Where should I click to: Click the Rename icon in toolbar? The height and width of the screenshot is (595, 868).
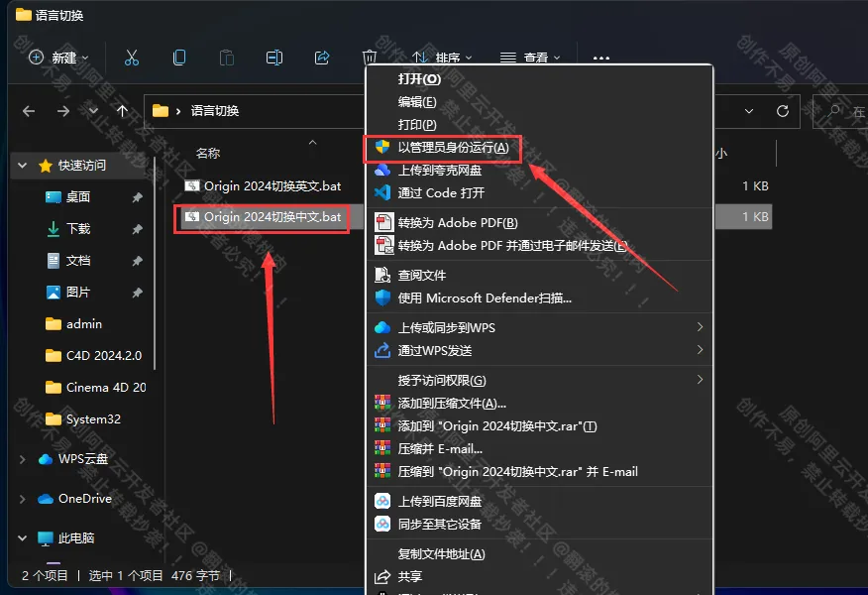point(274,58)
